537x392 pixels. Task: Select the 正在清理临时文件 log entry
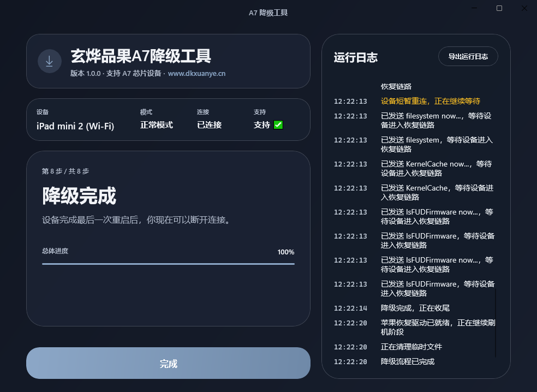411,347
